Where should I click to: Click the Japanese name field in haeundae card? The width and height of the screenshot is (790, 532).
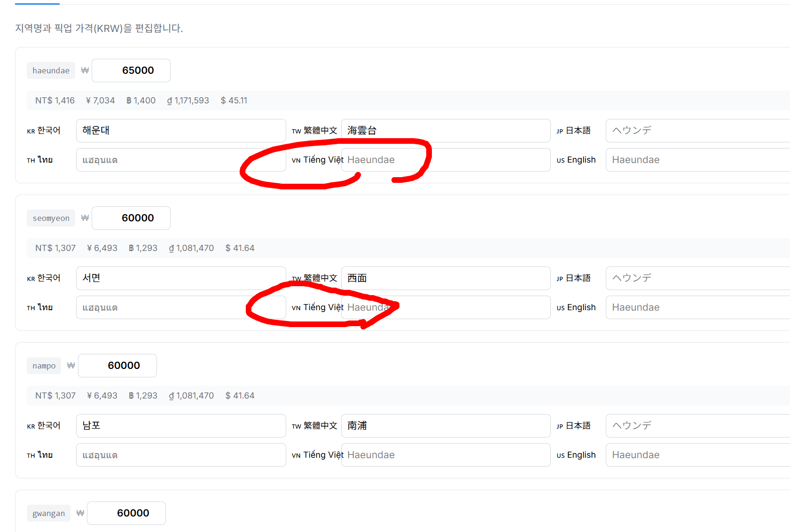(697, 131)
